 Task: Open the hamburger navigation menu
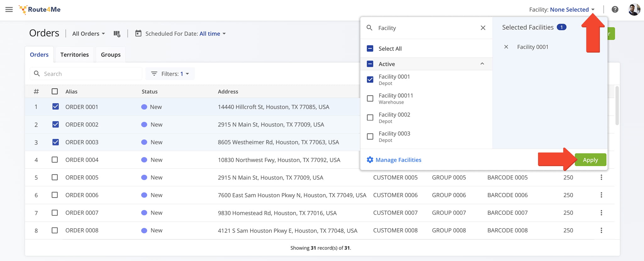[x=9, y=9]
